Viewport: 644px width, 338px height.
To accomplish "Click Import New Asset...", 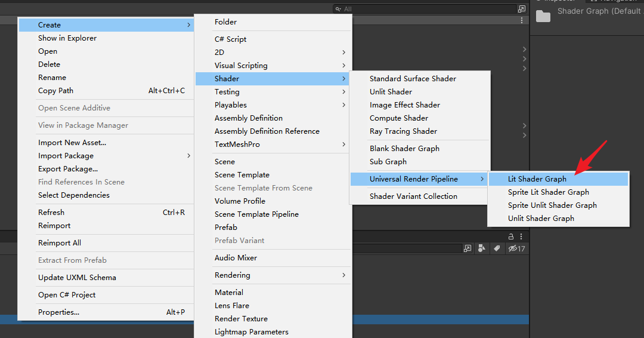I will coord(106,143).
